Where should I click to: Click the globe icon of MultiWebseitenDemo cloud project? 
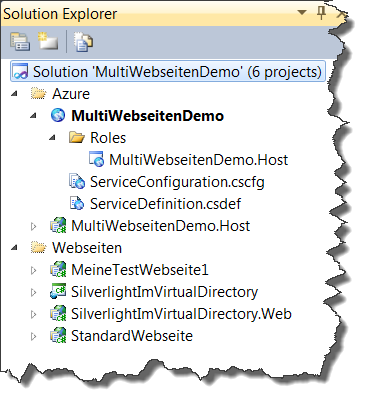pos(58,115)
